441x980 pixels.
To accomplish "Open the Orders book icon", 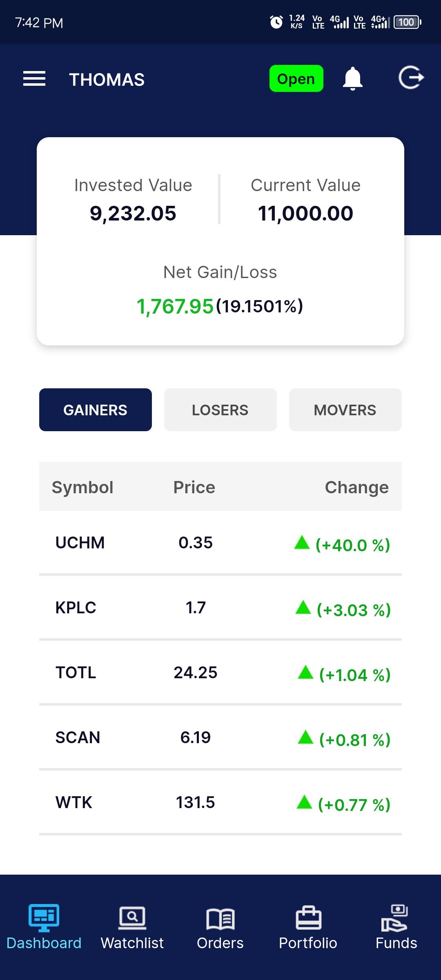I will point(220,919).
